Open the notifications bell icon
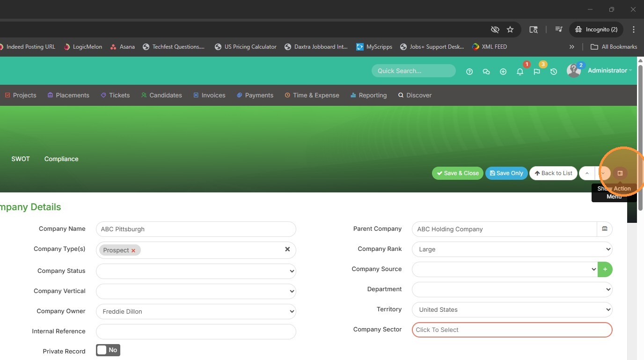The width and height of the screenshot is (644, 360). [x=520, y=72]
